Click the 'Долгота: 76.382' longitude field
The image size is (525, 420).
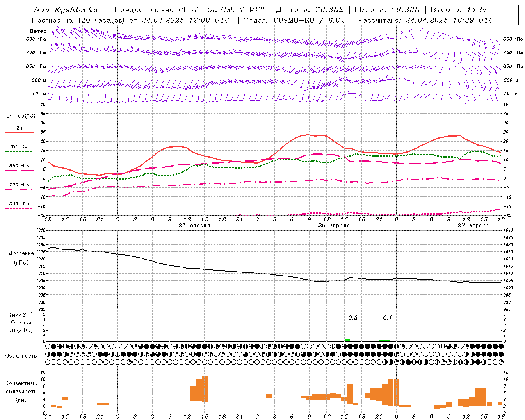310,10
